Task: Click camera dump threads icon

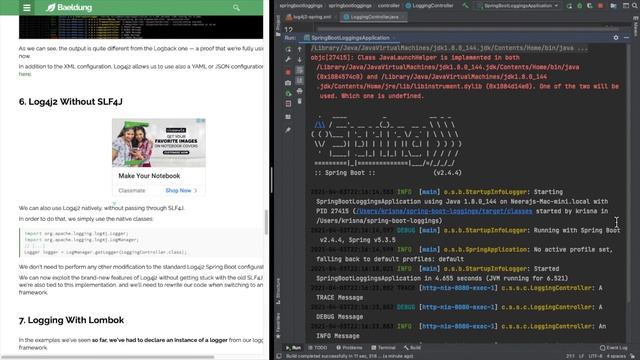Action: click(288, 83)
